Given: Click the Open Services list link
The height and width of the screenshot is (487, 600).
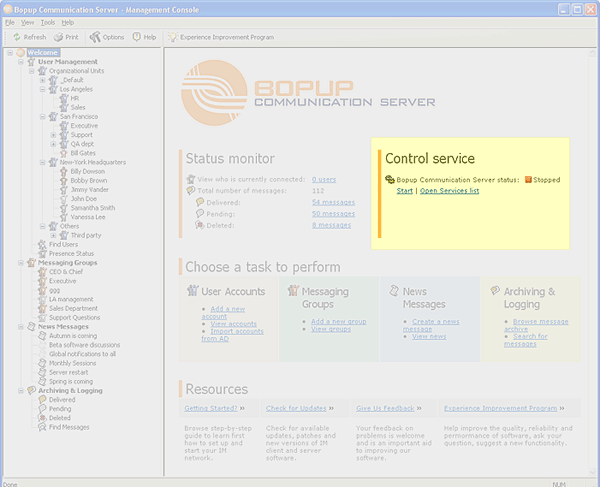Looking at the screenshot, I should (x=450, y=190).
